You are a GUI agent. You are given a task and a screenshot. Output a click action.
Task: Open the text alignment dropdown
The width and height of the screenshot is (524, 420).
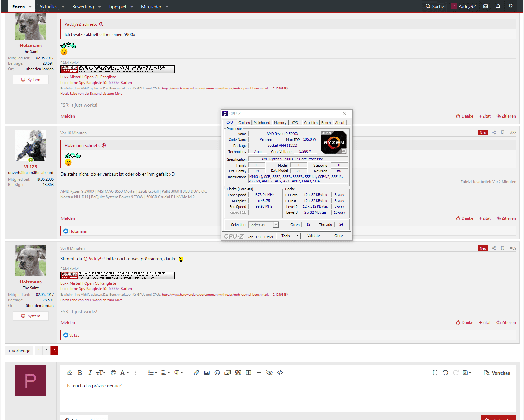click(166, 373)
